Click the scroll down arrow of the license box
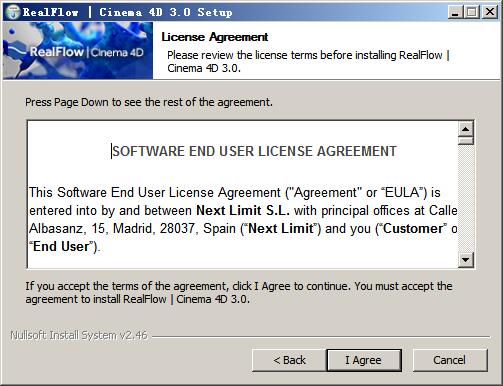Screen dimensions: 503x386 (466, 259)
